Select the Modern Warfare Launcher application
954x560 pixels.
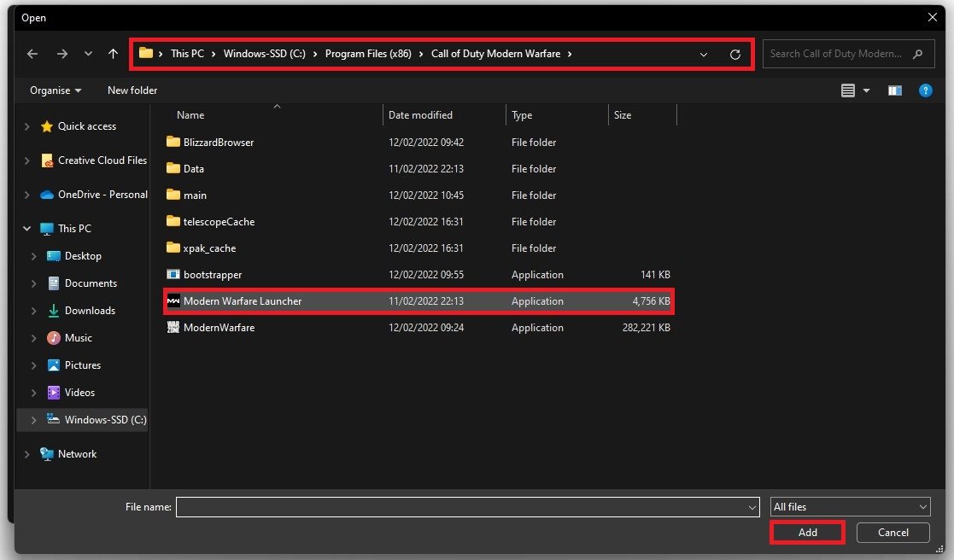point(243,301)
